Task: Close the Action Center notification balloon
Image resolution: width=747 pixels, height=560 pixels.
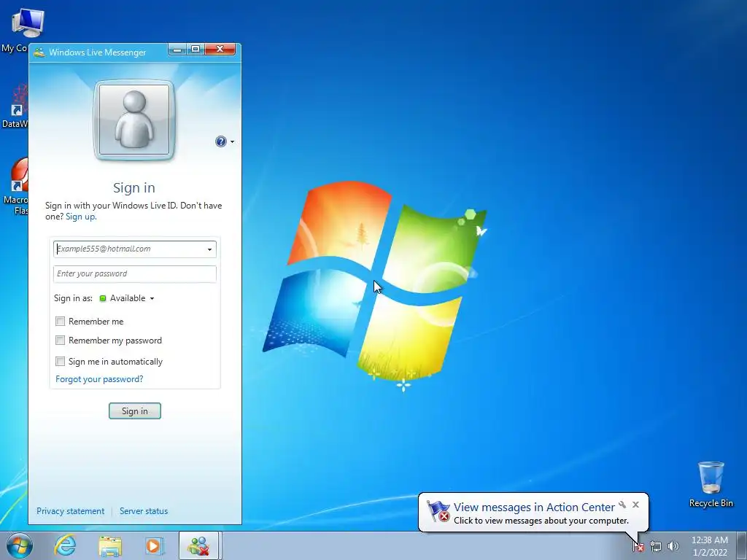Action: 635,505
